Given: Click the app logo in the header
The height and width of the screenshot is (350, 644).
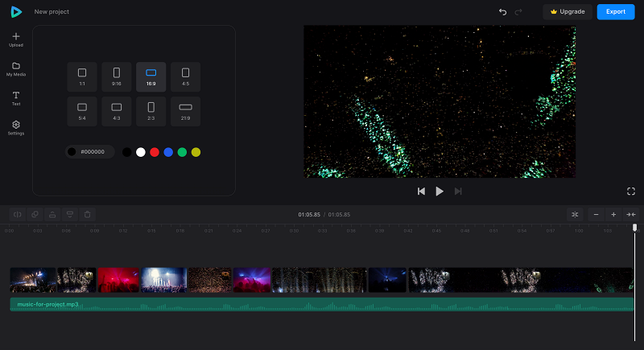Looking at the screenshot, I should pyautogui.click(x=16, y=12).
